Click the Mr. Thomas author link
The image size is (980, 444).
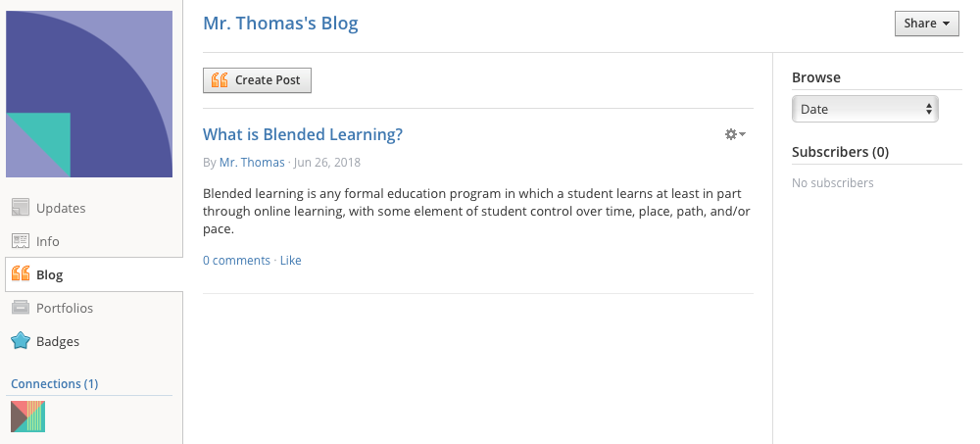click(252, 162)
